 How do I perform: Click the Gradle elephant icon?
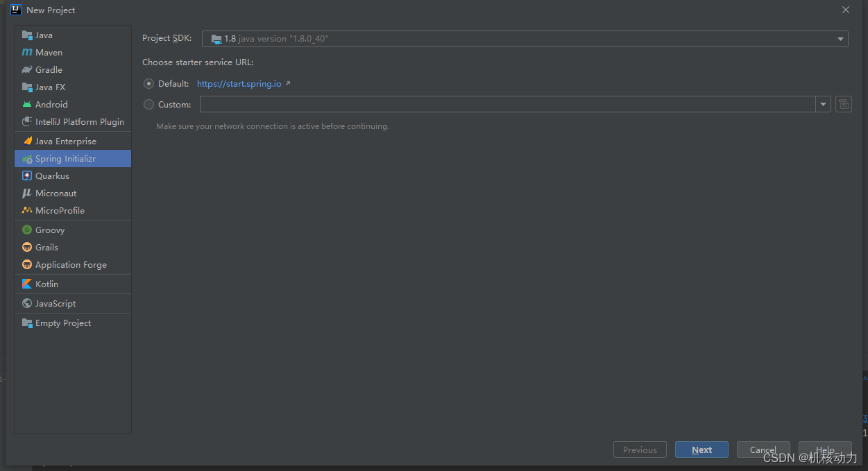click(27, 70)
